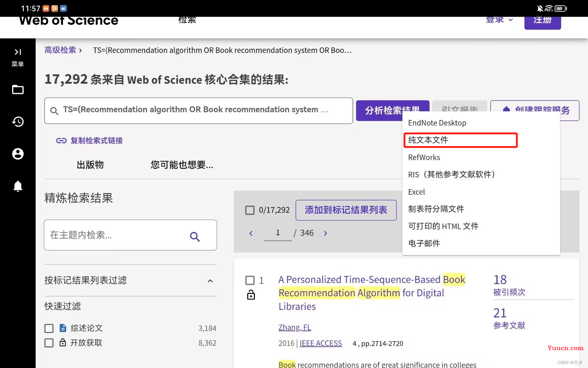
Task: Open 21 参考文献 references link
Action: [x=509, y=319]
